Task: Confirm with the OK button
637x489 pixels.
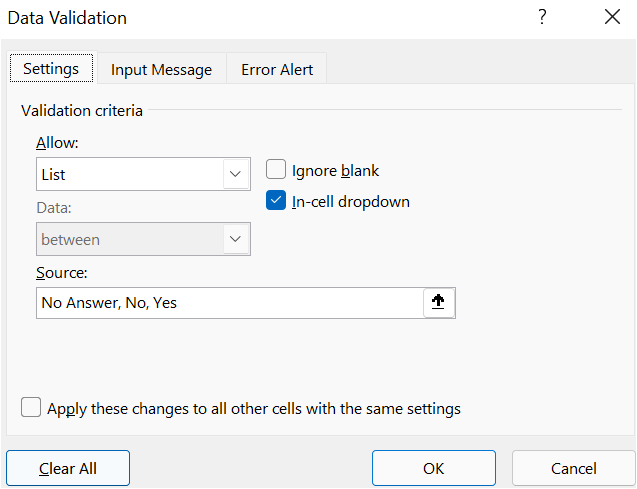Action: [x=433, y=468]
